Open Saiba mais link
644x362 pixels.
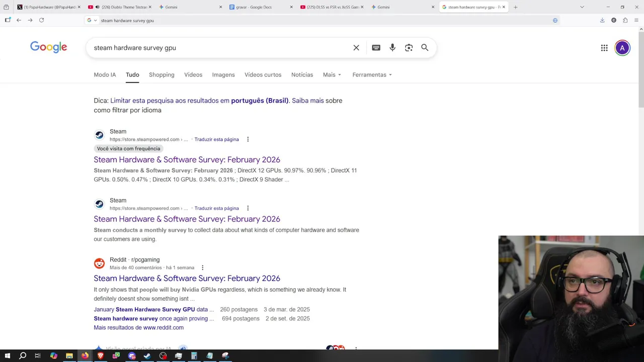308,101
